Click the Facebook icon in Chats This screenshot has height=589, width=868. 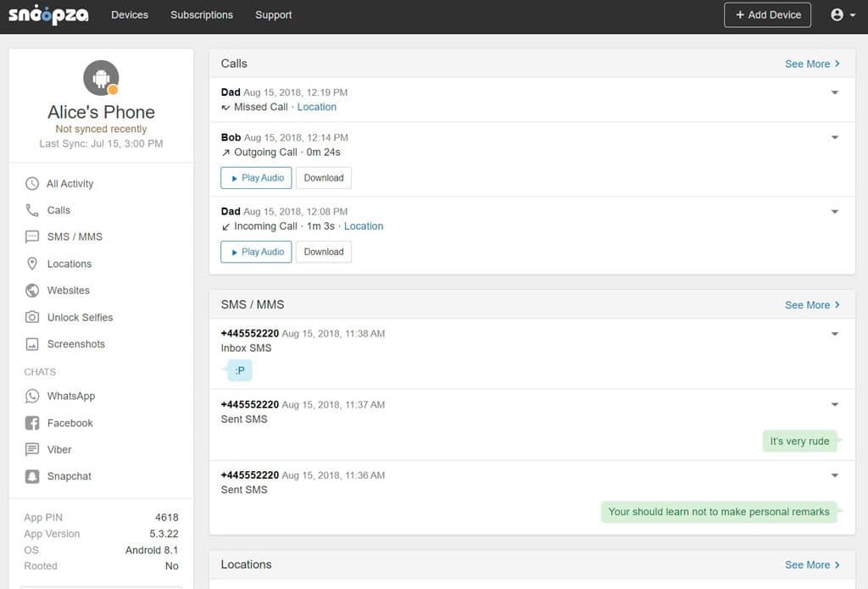click(x=32, y=423)
